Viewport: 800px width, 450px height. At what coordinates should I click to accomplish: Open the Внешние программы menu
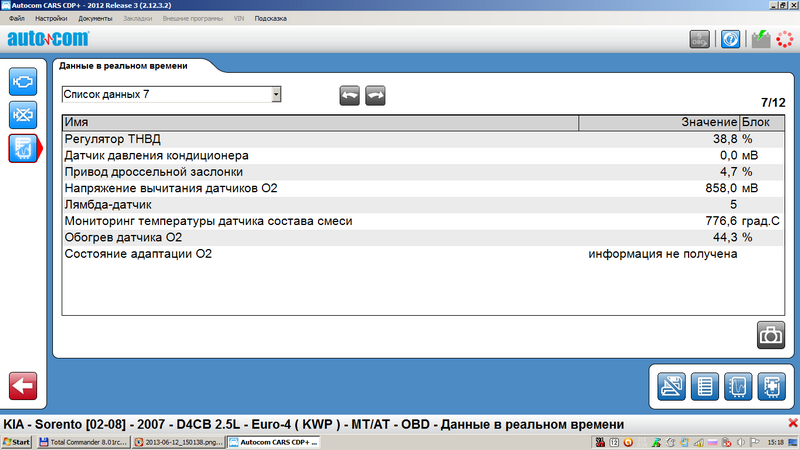pos(192,18)
